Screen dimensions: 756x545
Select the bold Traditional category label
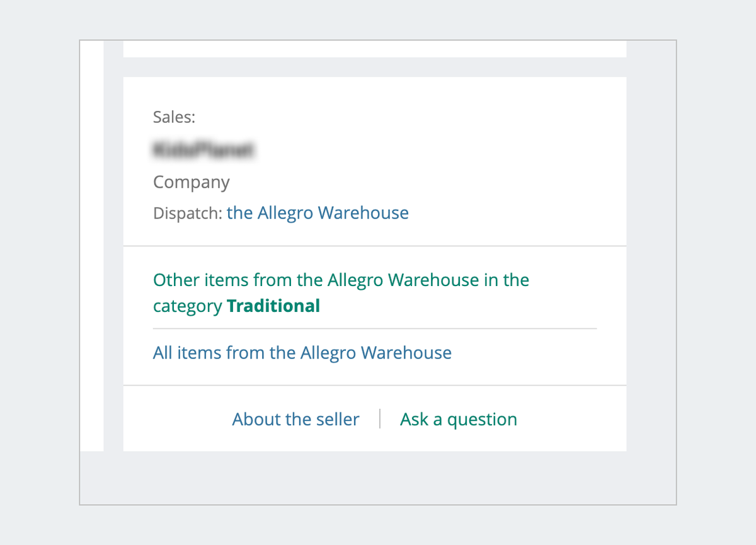coord(273,306)
